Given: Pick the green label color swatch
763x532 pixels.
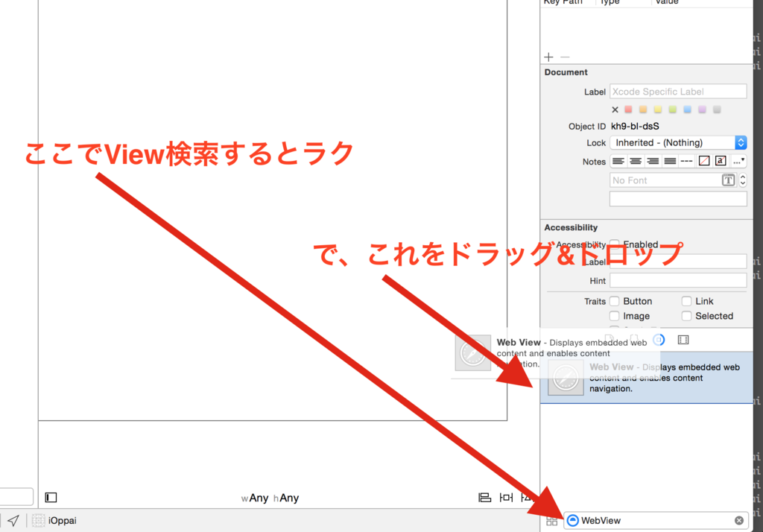Looking at the screenshot, I should [673, 110].
